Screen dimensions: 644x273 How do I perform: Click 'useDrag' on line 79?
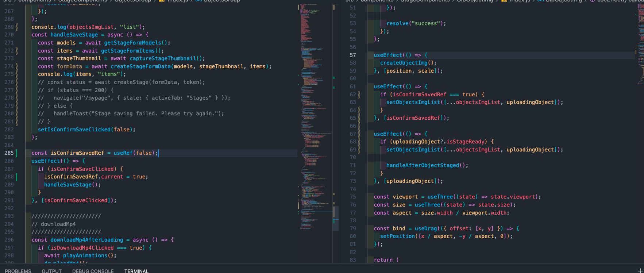coord(426,228)
